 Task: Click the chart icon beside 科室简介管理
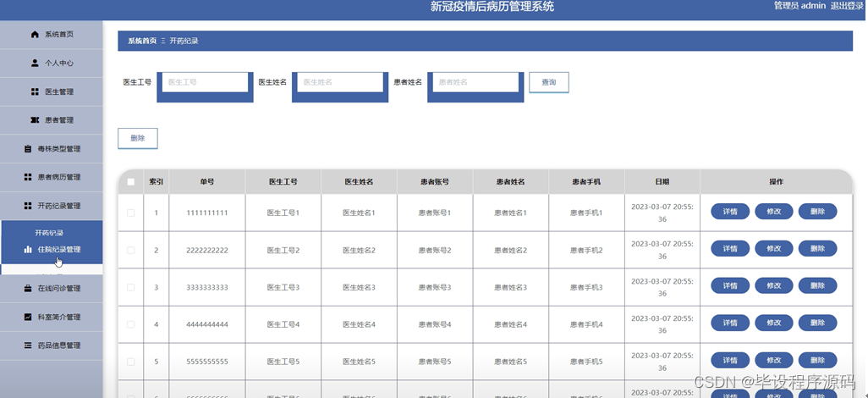28,318
